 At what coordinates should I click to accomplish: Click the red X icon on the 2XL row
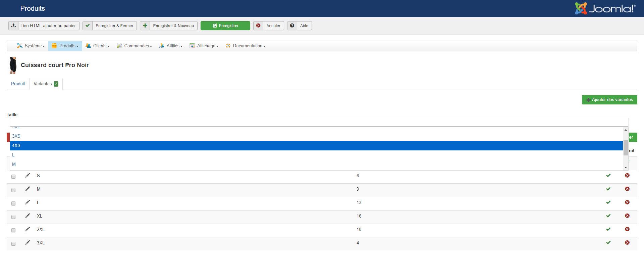[627, 229]
